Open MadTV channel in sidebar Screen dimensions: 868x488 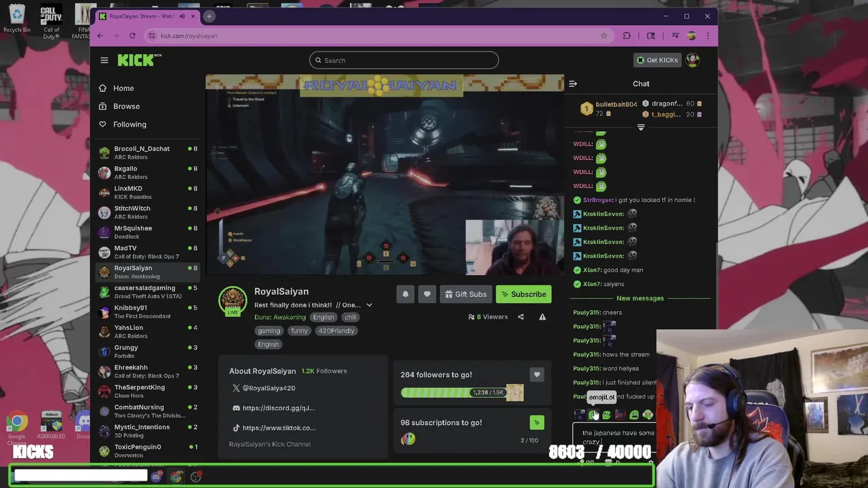click(148, 252)
